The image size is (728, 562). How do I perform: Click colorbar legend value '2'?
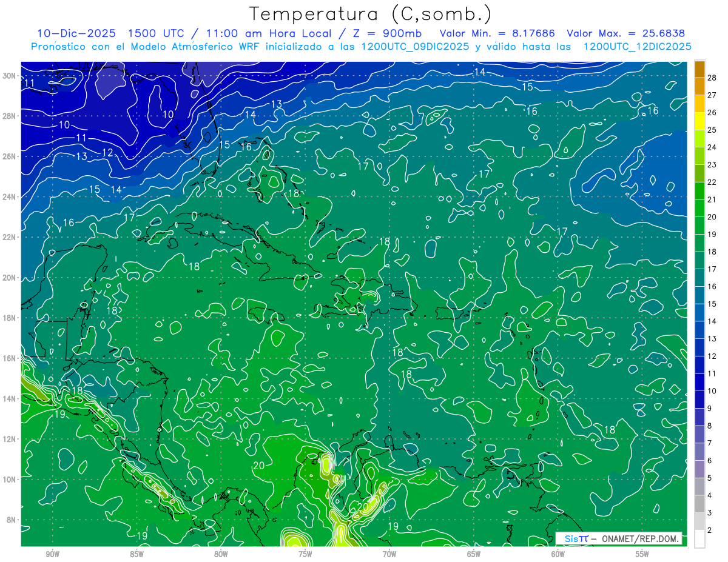click(x=710, y=530)
